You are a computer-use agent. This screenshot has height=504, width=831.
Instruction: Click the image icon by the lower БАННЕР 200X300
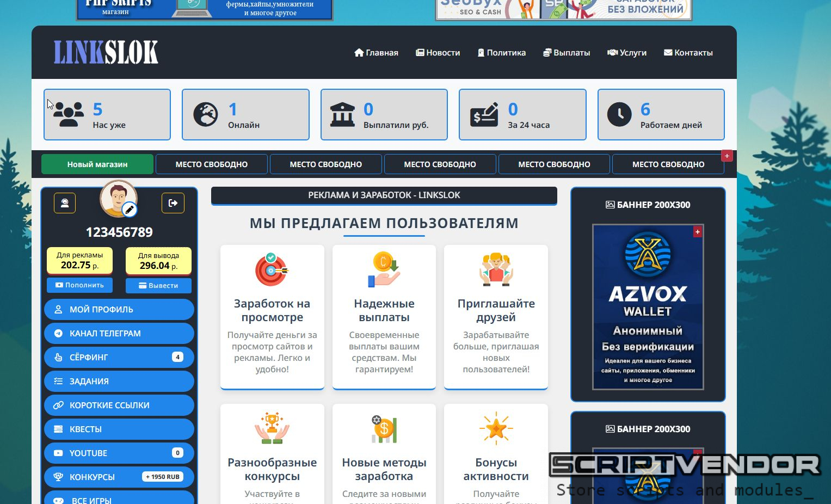610,429
